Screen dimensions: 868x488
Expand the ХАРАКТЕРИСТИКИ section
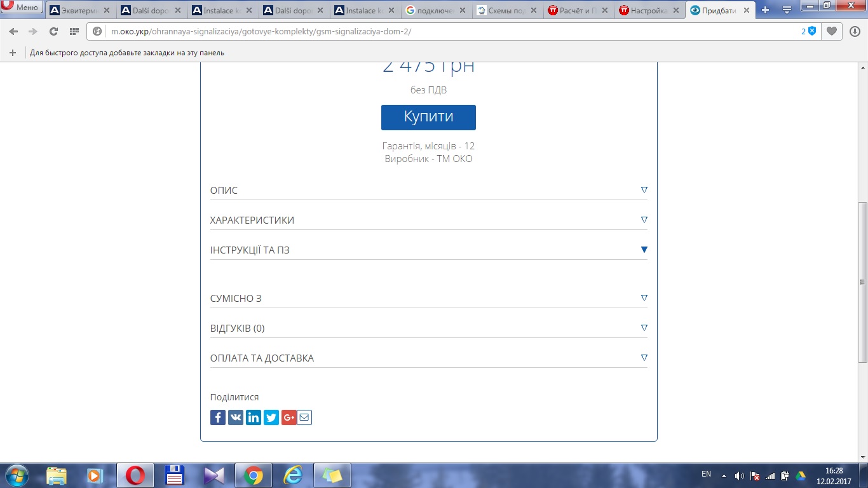428,220
